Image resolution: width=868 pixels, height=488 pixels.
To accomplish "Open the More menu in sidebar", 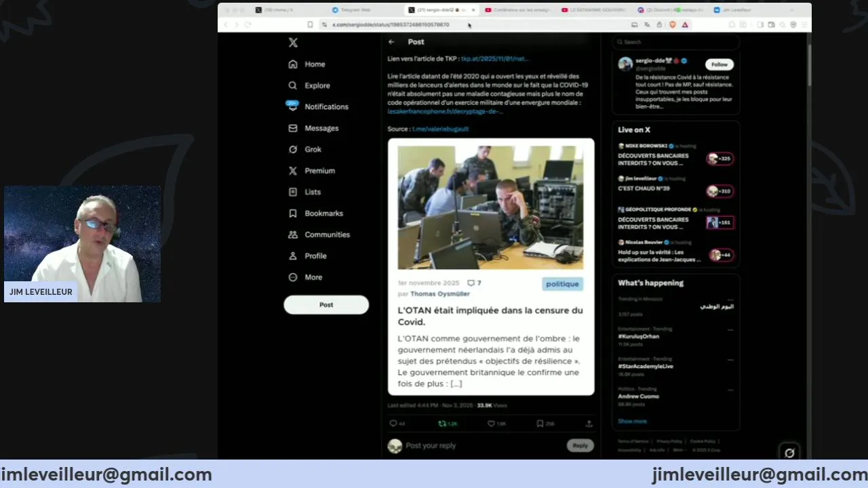I will pos(306,277).
